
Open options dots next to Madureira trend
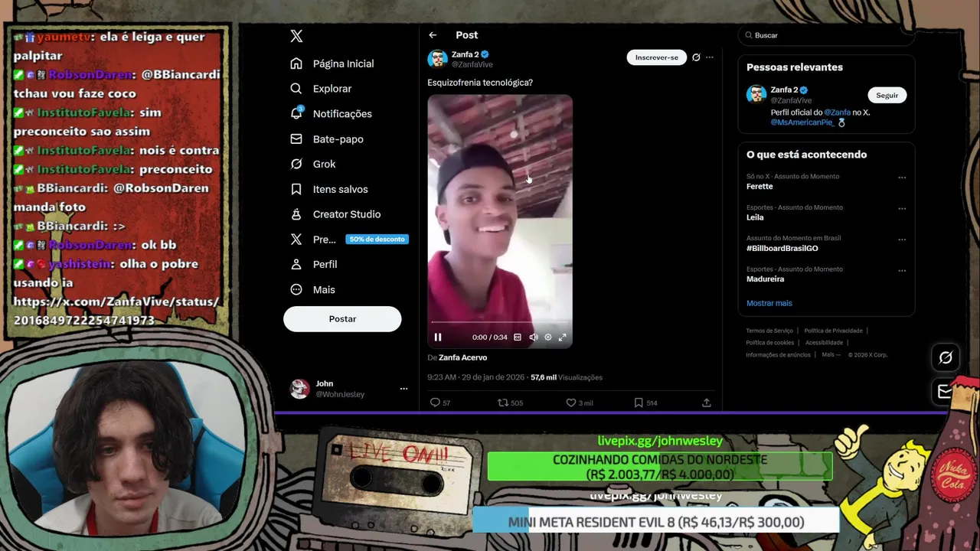click(902, 270)
